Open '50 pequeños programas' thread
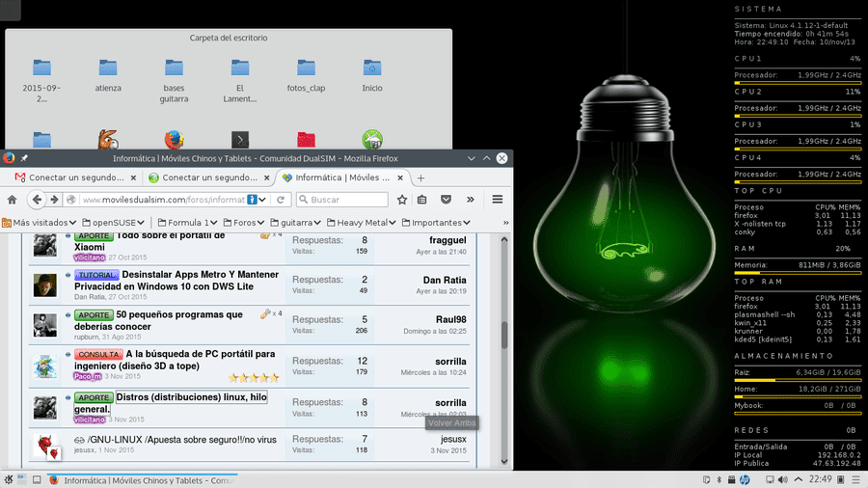 click(158, 320)
